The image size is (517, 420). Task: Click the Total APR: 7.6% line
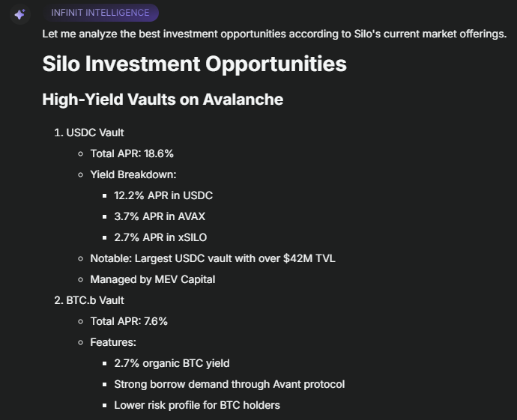129,321
